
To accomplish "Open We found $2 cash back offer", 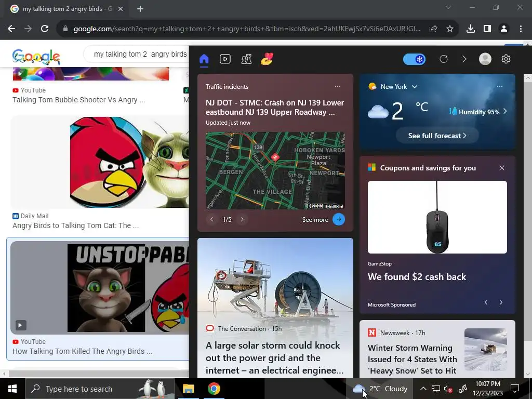I will click(x=417, y=277).
